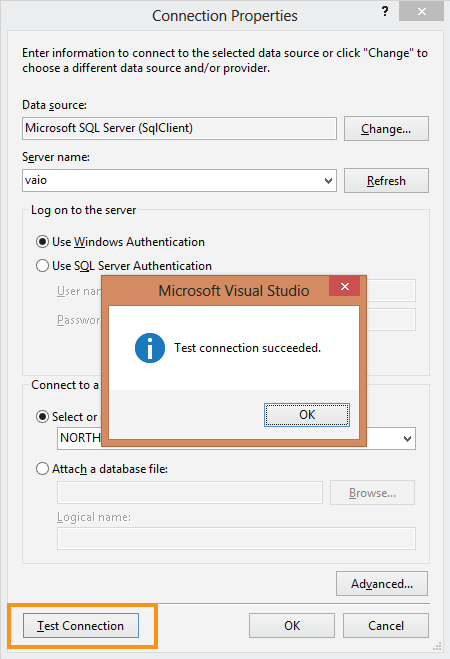450x659 pixels.
Task: Click the help question mark in title bar
Action: pyautogui.click(x=385, y=12)
